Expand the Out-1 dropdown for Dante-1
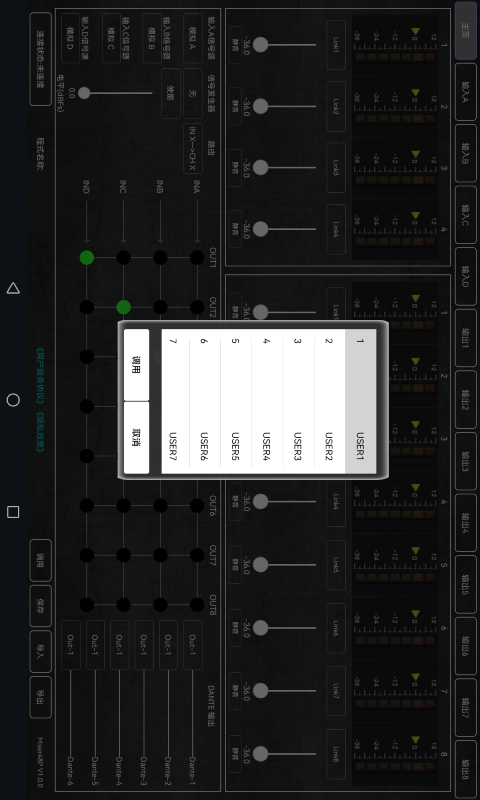This screenshot has height=800, width=480. coord(193,644)
